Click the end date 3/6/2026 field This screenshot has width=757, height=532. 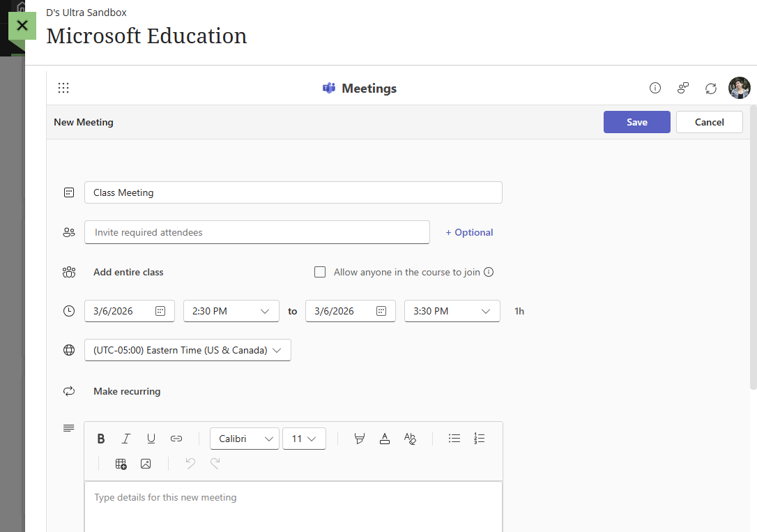351,312
